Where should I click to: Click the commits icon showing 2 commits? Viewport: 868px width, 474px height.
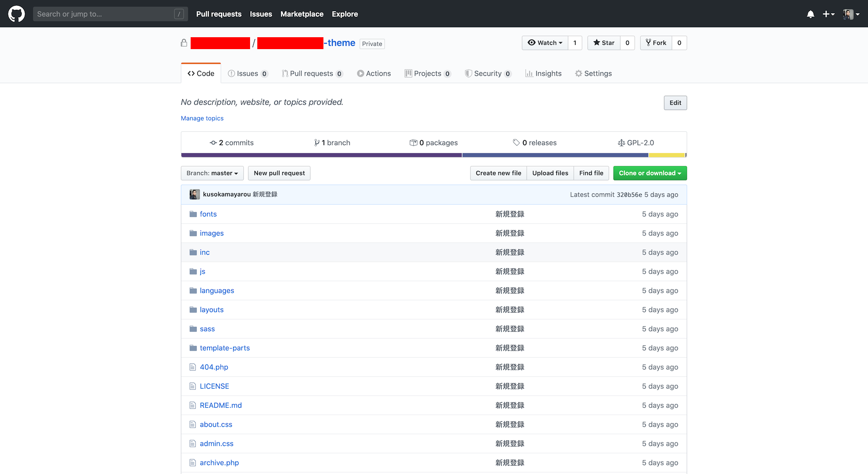tap(213, 142)
